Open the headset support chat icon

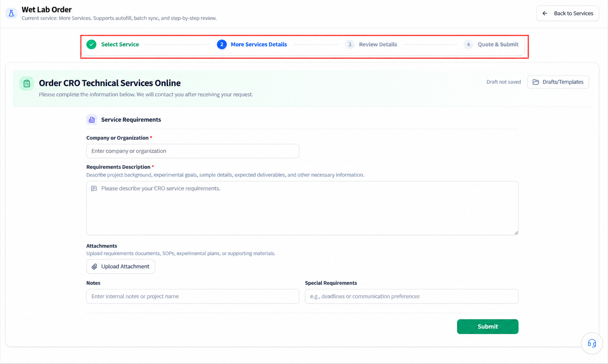pyautogui.click(x=592, y=343)
